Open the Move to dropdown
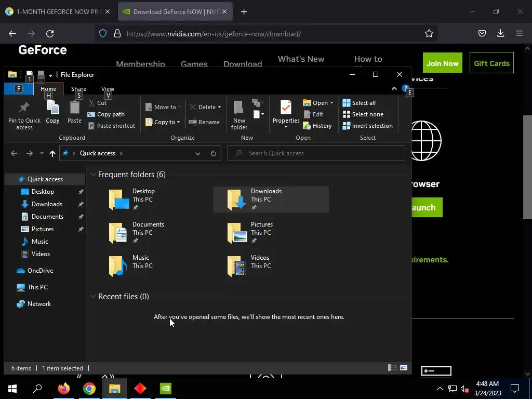 coord(163,107)
